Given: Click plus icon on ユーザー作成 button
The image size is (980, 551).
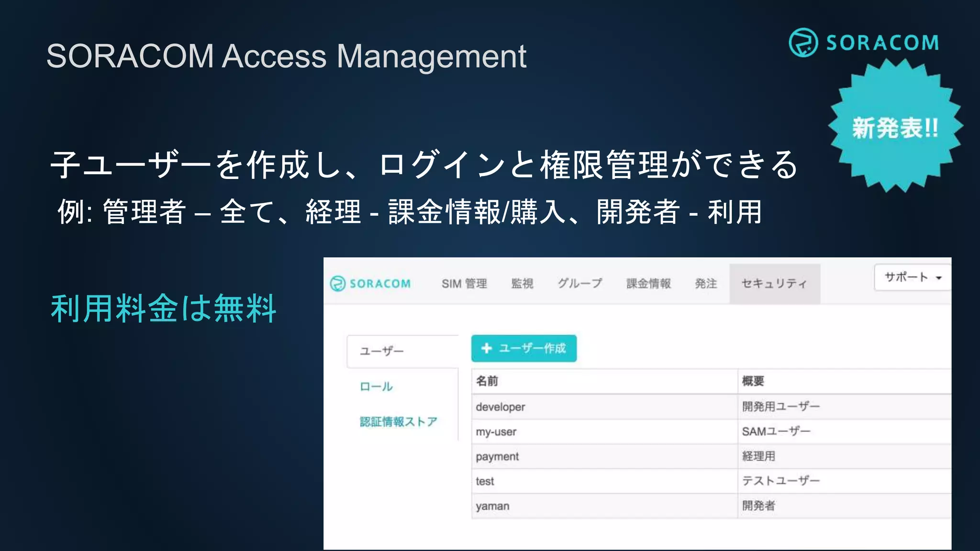Looking at the screenshot, I should pyautogui.click(x=487, y=348).
